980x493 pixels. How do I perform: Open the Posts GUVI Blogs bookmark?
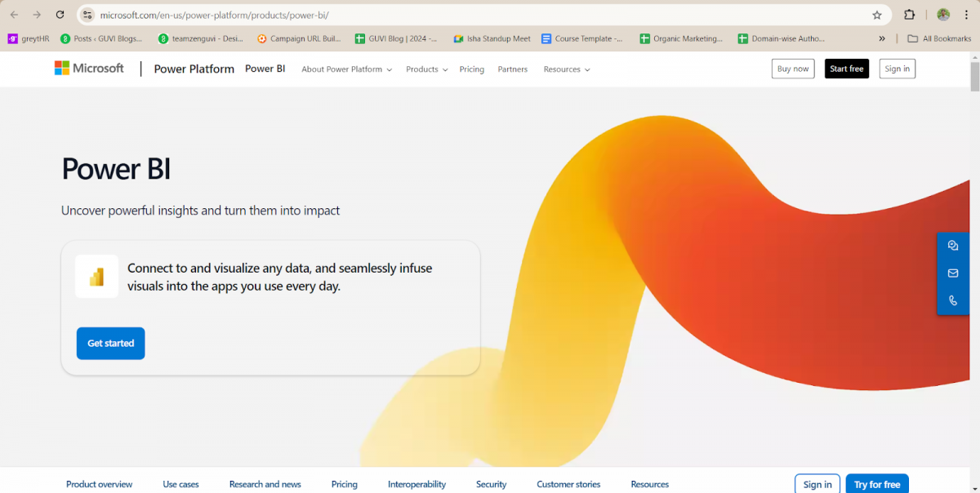pyautogui.click(x=101, y=38)
